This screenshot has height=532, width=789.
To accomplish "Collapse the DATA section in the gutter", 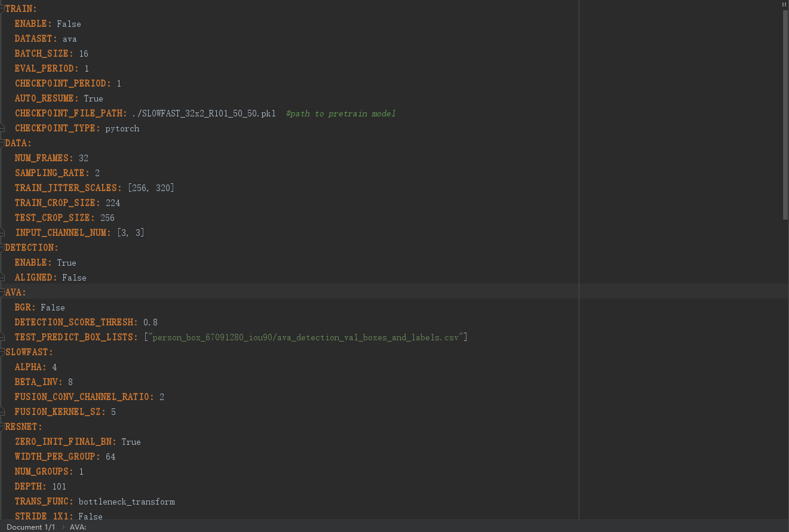I will pos(2,143).
